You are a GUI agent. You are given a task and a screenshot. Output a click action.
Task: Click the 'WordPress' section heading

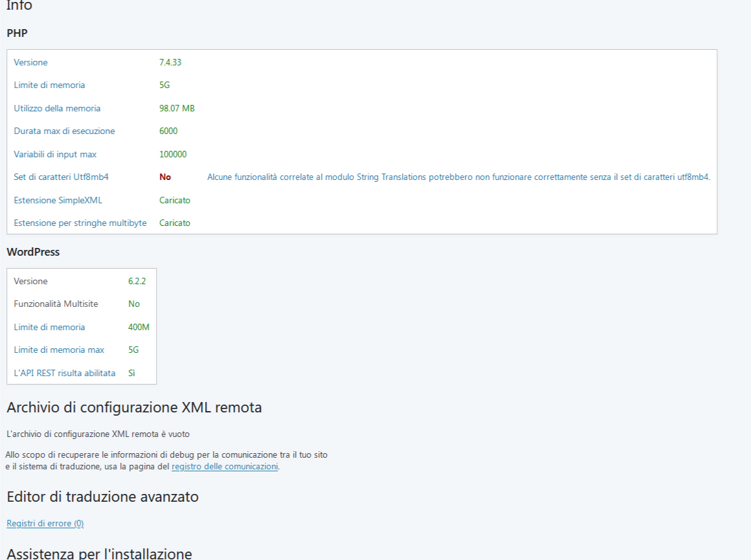33,252
